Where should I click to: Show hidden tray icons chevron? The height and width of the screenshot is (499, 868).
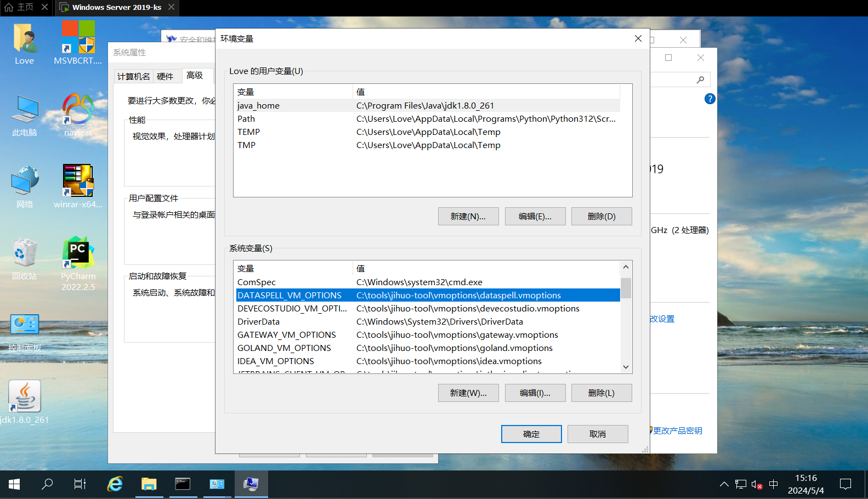coord(724,484)
